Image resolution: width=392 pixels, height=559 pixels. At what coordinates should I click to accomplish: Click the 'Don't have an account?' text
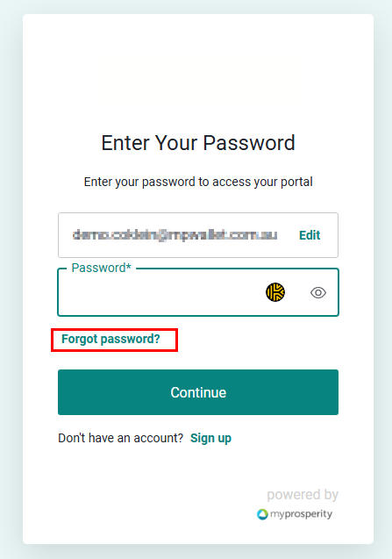(x=121, y=438)
